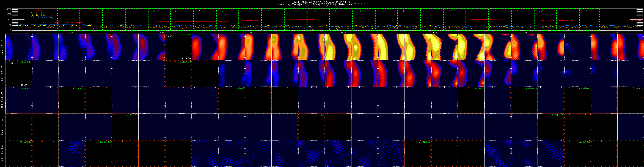Click the yellow '25-100 keV (-15)' legend entry
644x167 pixels.
click(42, 15)
